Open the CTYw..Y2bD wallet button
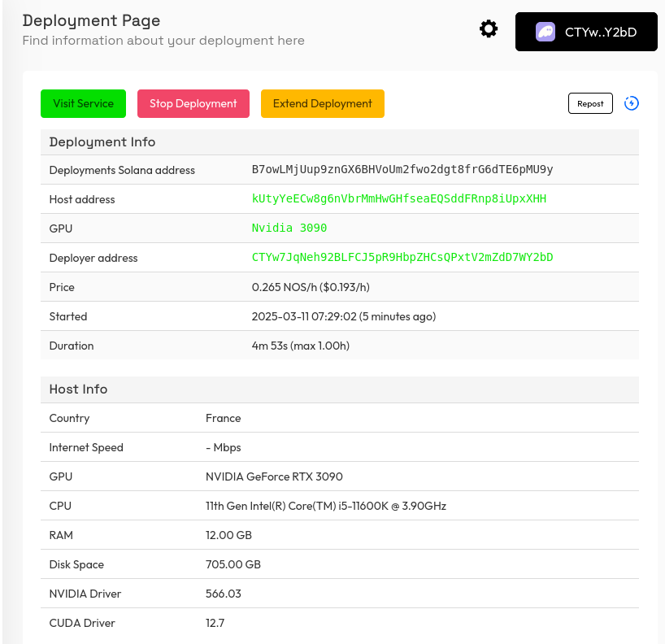The width and height of the screenshot is (665, 644). click(586, 32)
